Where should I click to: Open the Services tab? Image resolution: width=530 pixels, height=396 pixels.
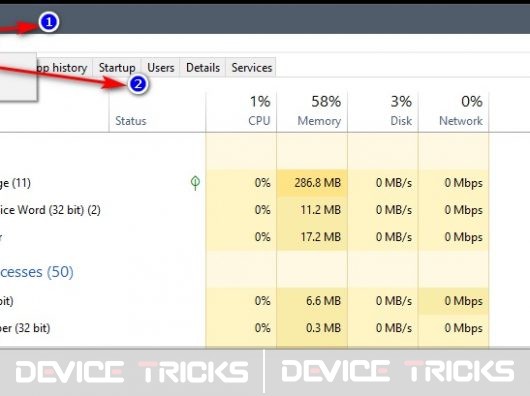[251, 68]
